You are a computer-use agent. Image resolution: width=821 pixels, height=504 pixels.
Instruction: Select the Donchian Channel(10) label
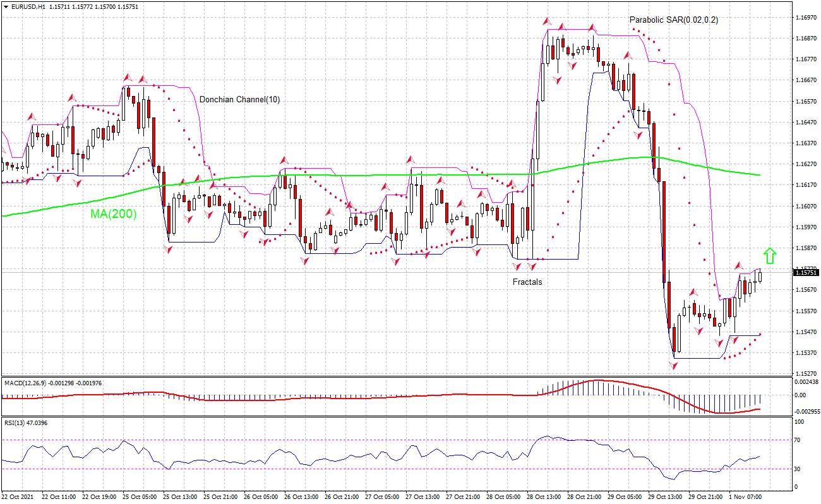click(x=239, y=99)
